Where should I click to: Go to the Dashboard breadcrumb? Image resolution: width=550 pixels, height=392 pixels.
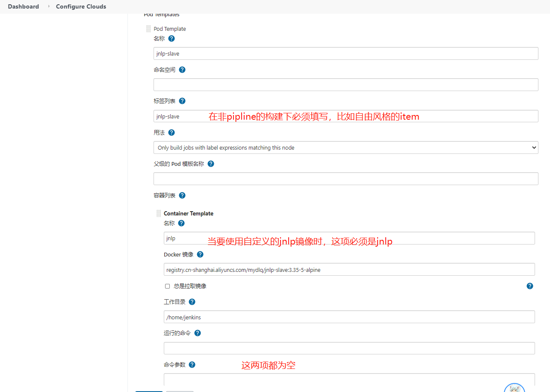24,6
